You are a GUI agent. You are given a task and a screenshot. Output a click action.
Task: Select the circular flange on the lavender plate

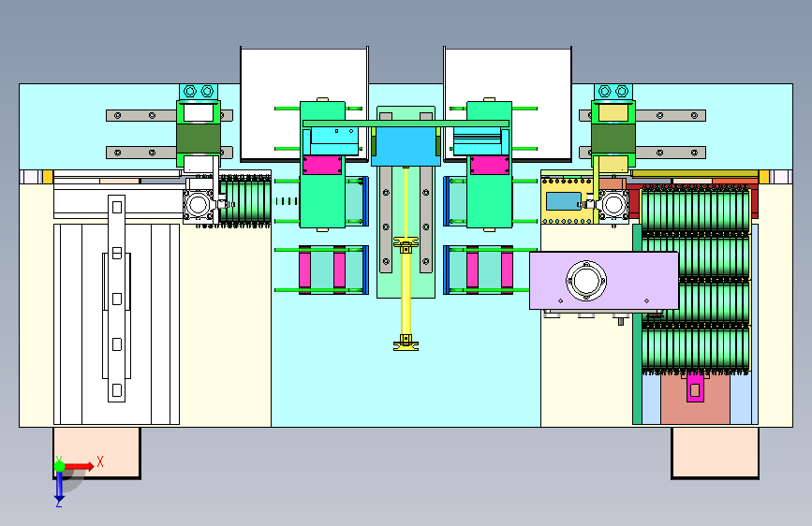pos(586,281)
